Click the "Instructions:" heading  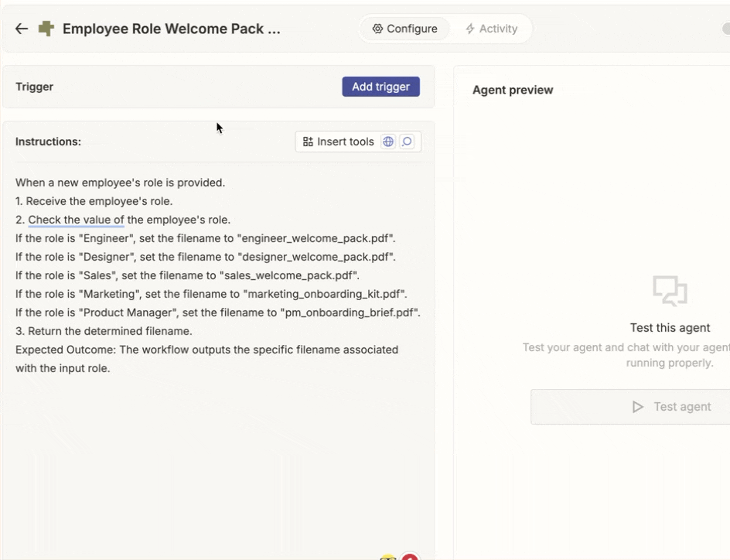point(48,142)
